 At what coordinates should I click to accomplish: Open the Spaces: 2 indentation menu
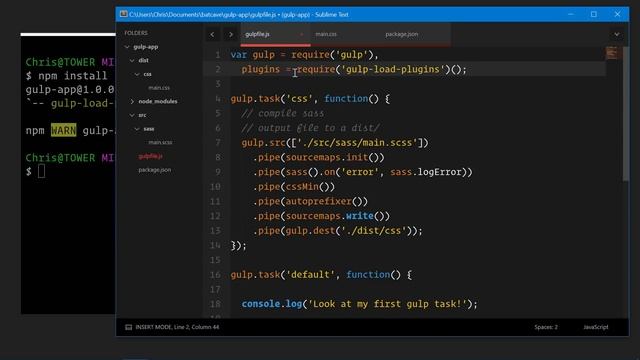coord(546,327)
